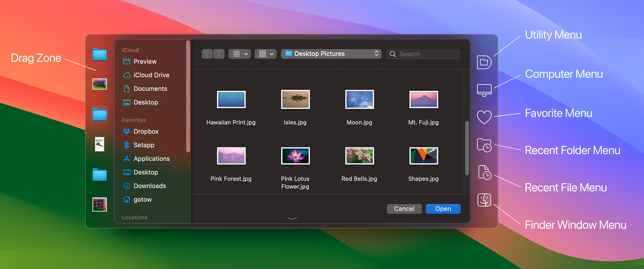Screen dimensions: 644x269
Task: Expand the bottom chevron of the dialog
Action: 292,218
